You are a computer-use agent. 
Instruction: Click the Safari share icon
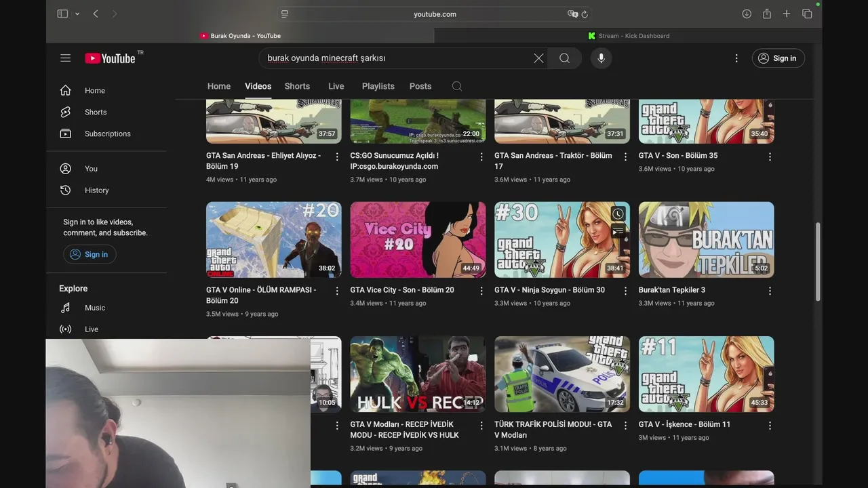767,14
